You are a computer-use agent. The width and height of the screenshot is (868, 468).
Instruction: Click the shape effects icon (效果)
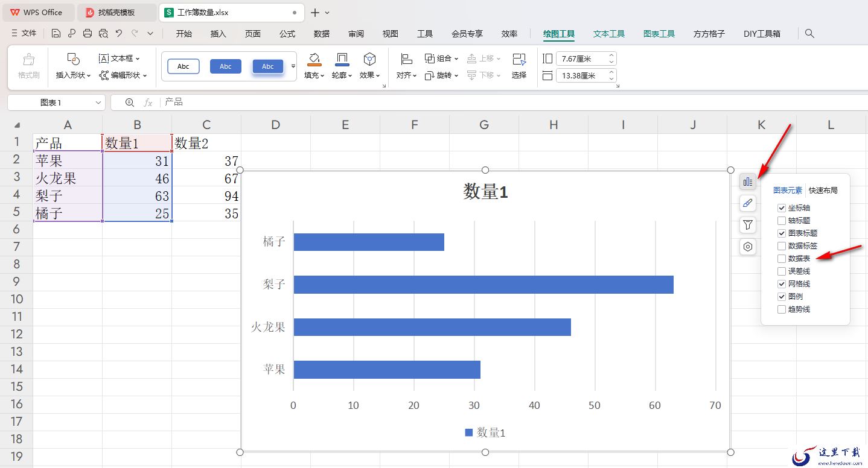point(369,59)
